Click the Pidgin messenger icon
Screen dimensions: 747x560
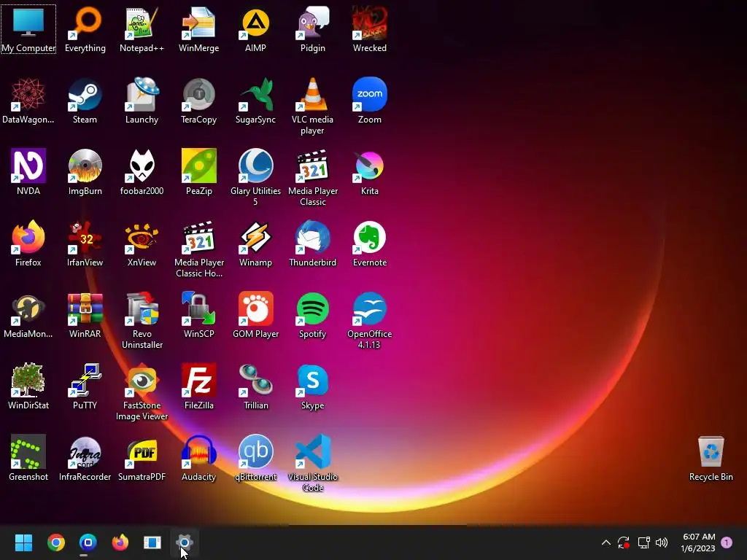[313, 23]
